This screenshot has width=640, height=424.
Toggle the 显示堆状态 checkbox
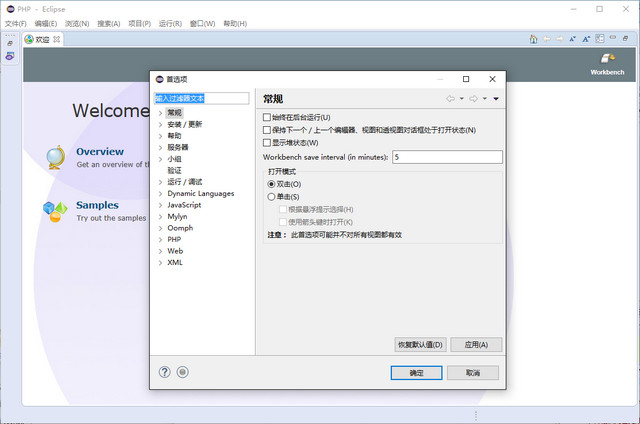coord(267,143)
